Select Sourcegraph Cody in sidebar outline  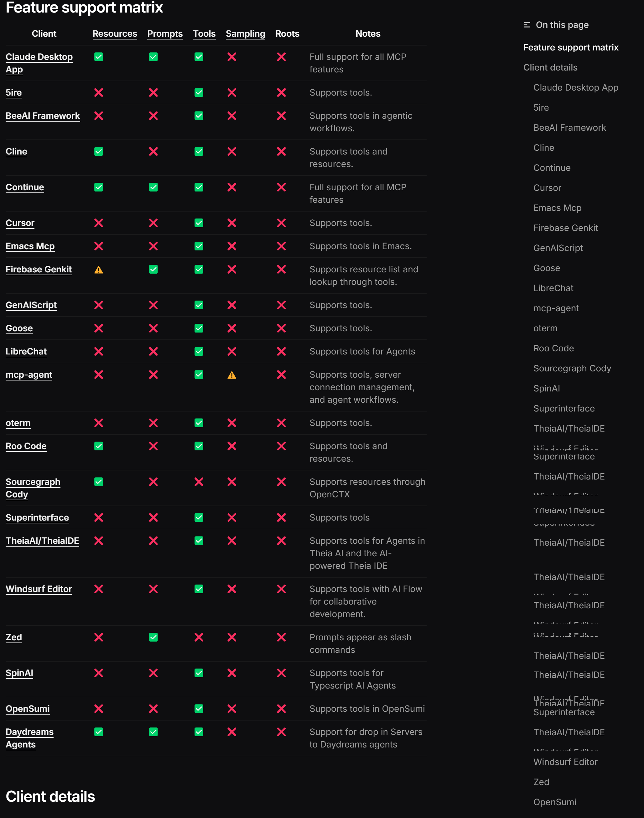click(x=572, y=368)
